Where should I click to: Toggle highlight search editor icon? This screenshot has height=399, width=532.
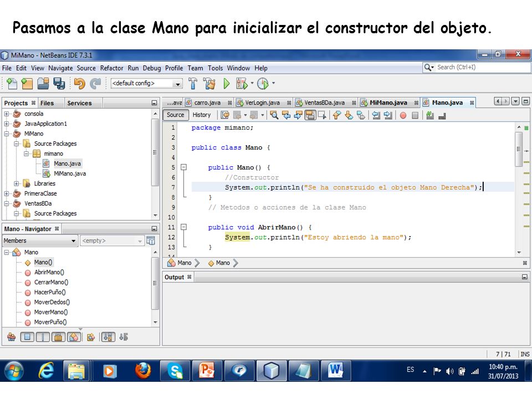pyautogui.click(x=310, y=115)
